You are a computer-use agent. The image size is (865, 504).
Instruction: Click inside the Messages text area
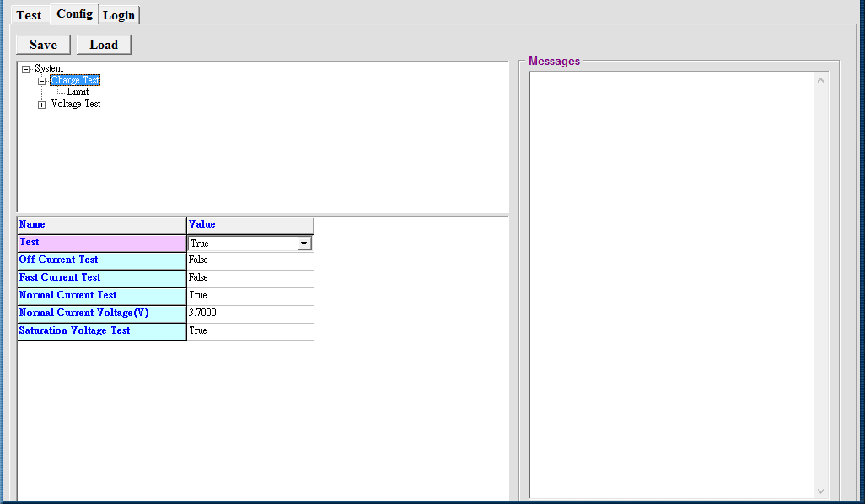[672, 285]
